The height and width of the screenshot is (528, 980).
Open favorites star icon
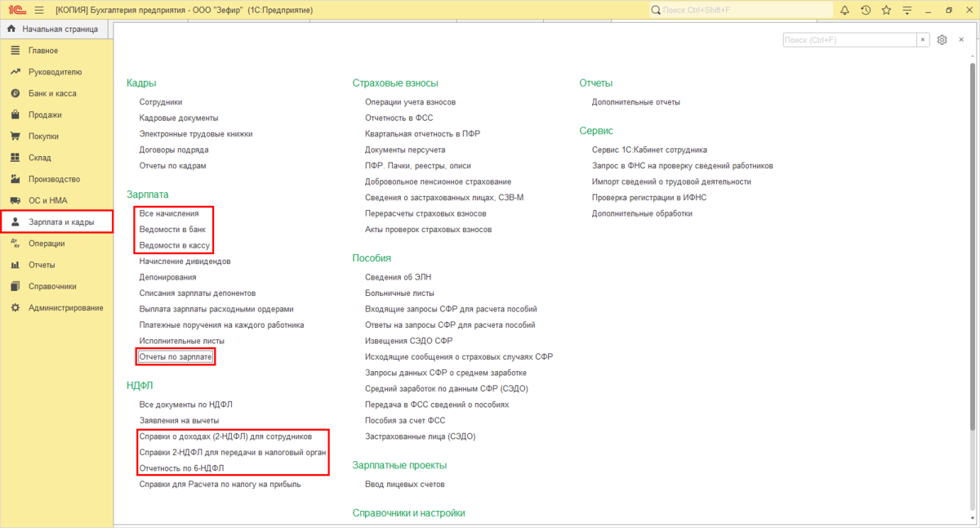point(886,10)
